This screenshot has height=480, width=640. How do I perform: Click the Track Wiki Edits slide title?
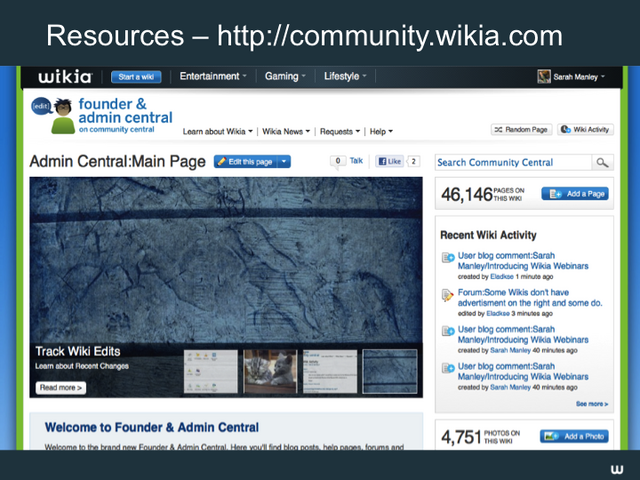(78, 351)
